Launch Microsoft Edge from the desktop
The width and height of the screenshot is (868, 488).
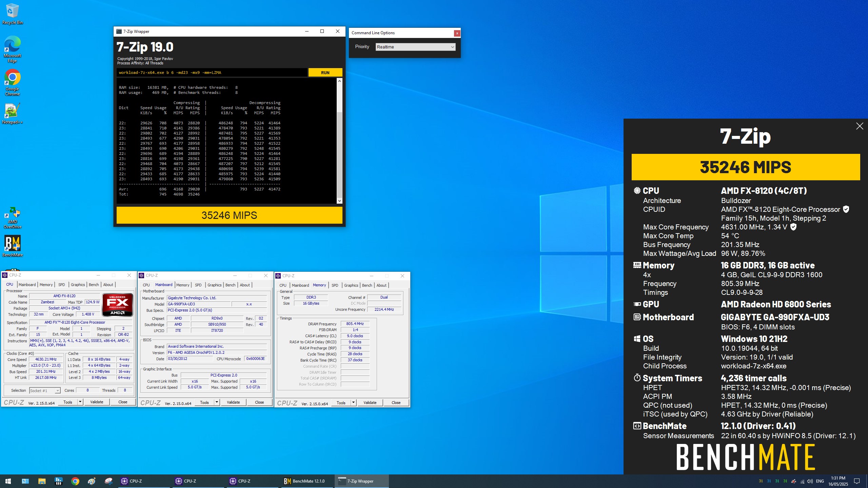[x=12, y=49]
